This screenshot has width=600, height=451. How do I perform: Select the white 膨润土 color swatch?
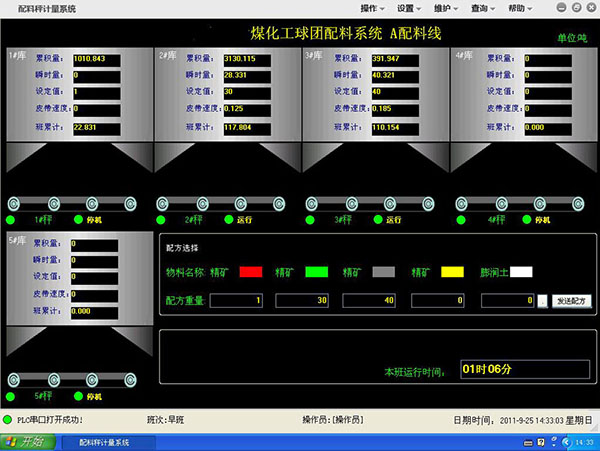(x=522, y=271)
